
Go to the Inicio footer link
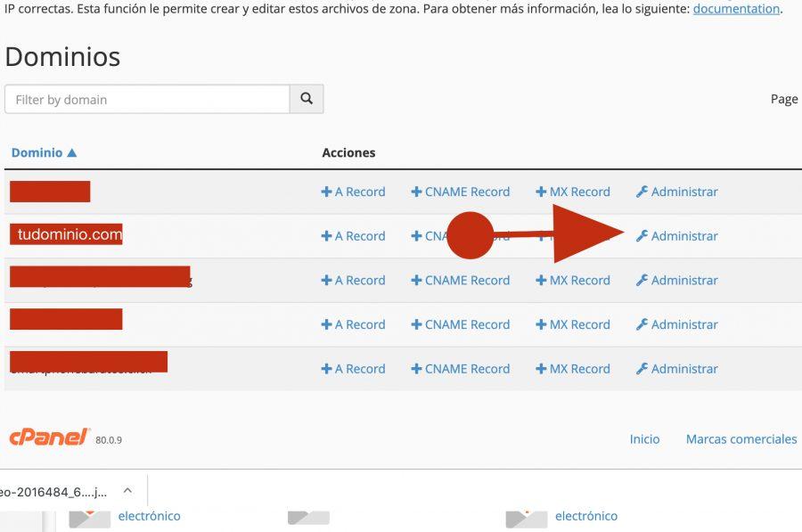(644, 438)
